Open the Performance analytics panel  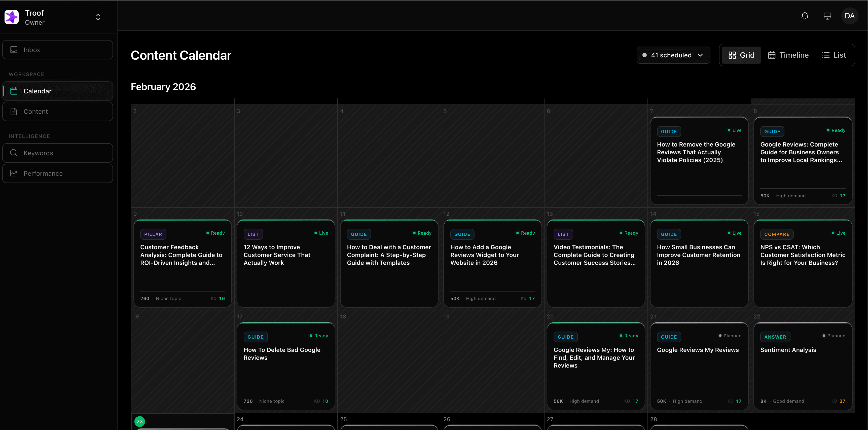pos(57,173)
